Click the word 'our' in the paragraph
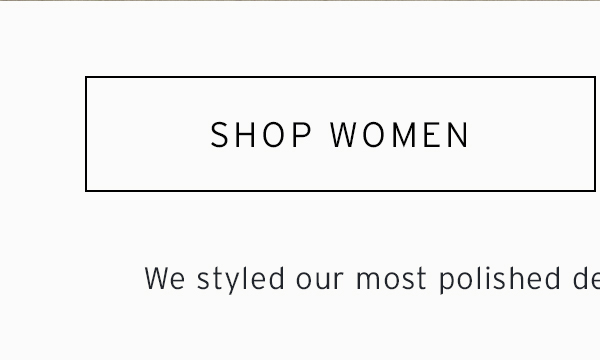600x360 pixels. click(x=320, y=282)
